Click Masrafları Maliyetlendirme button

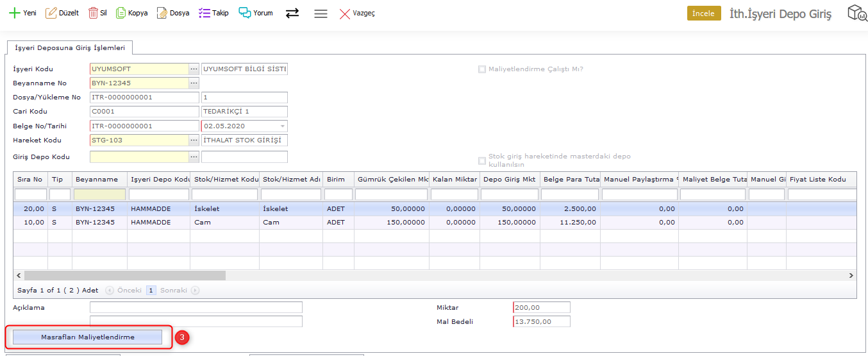pyautogui.click(x=88, y=337)
